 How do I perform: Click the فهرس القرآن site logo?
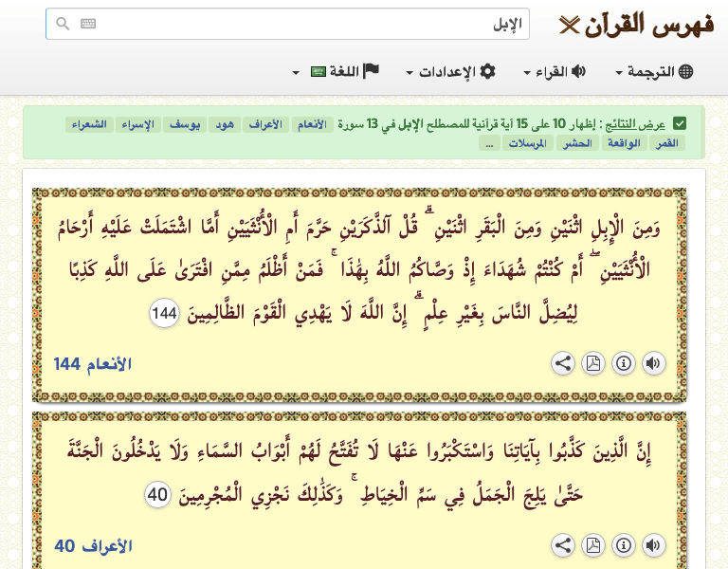(636, 25)
